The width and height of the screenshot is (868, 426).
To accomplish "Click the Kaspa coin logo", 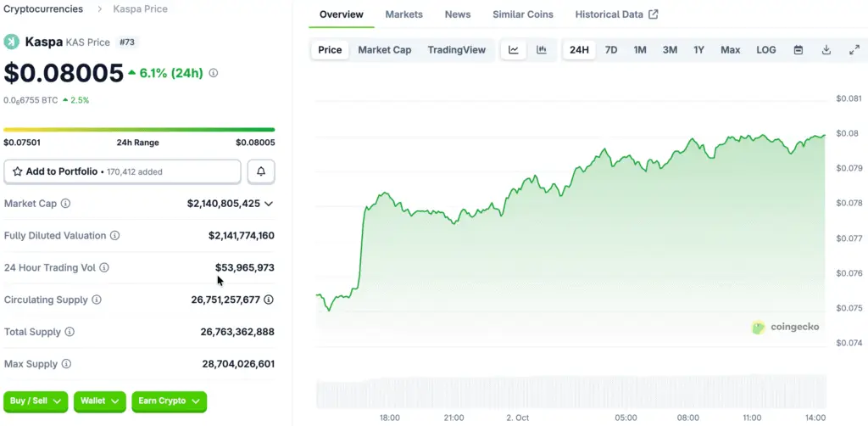I will 12,42.
